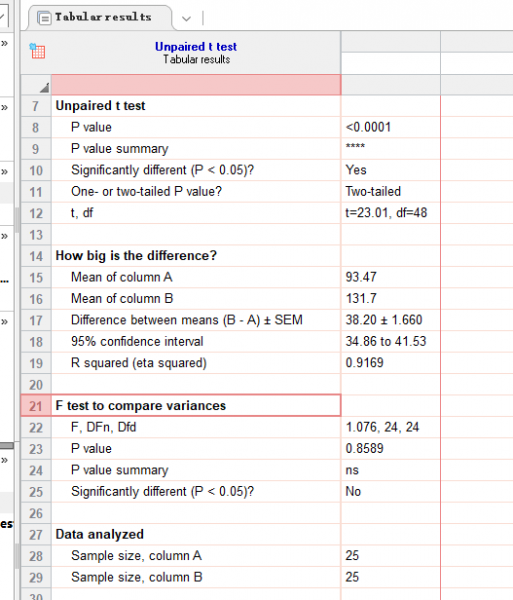Click the Mean of column A label

(122, 277)
